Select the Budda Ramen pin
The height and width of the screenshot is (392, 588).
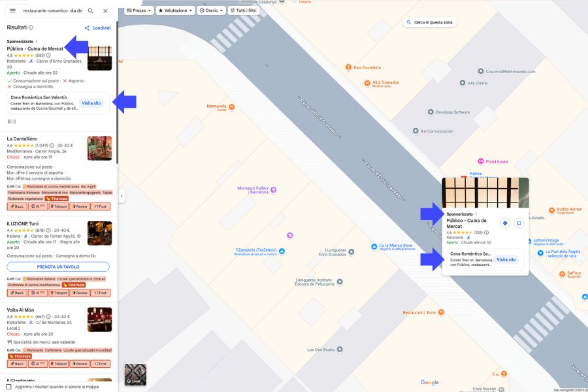551,210
